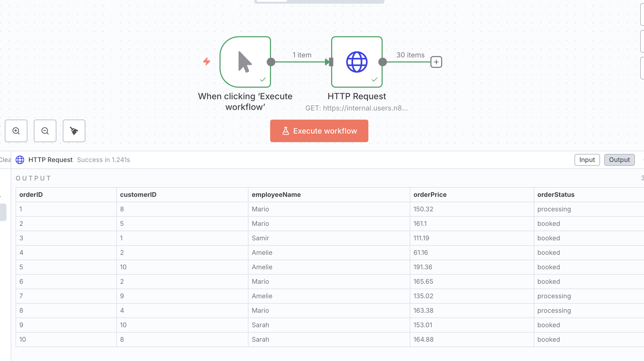Click the HTTP Request label in the log header
The image size is (644, 361).
pyautogui.click(x=50, y=160)
